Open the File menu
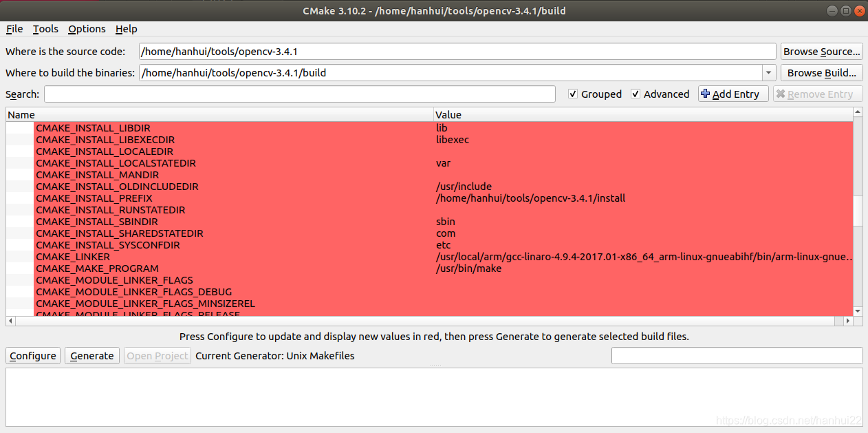Viewport: 868px width, 433px height. click(14, 29)
